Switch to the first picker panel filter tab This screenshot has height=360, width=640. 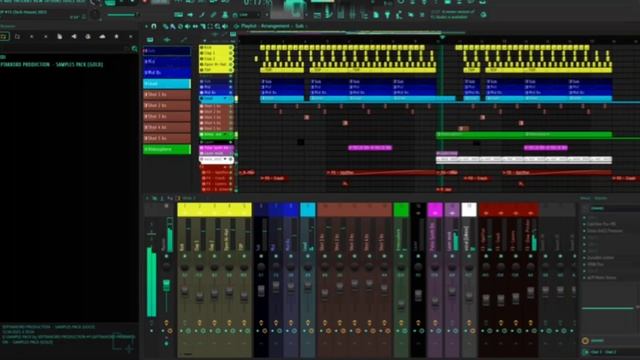coord(150,40)
